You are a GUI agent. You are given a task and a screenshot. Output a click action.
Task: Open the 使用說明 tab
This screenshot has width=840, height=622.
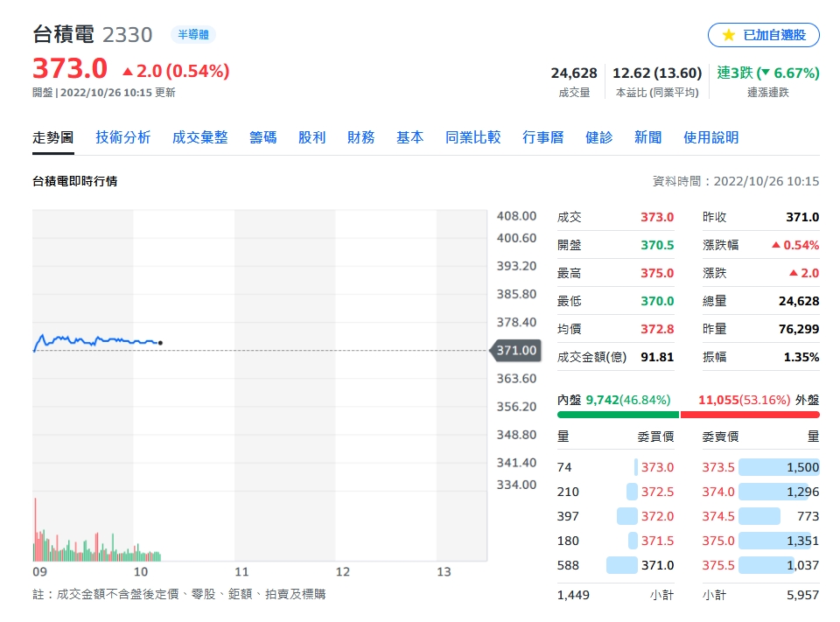point(710,137)
